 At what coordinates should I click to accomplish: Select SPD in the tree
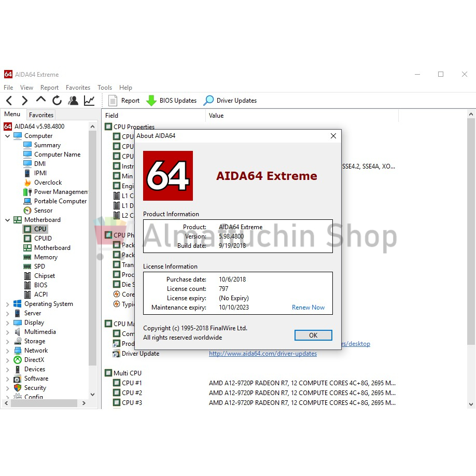pyautogui.click(x=39, y=266)
